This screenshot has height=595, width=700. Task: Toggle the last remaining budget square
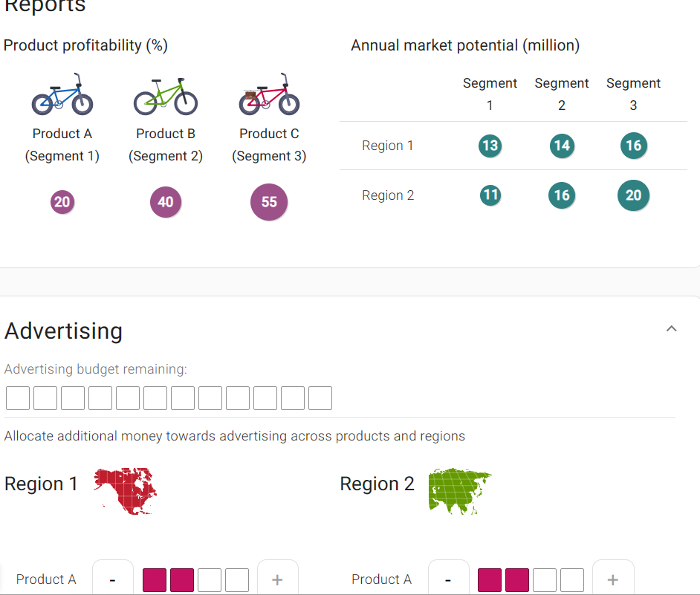click(x=320, y=397)
